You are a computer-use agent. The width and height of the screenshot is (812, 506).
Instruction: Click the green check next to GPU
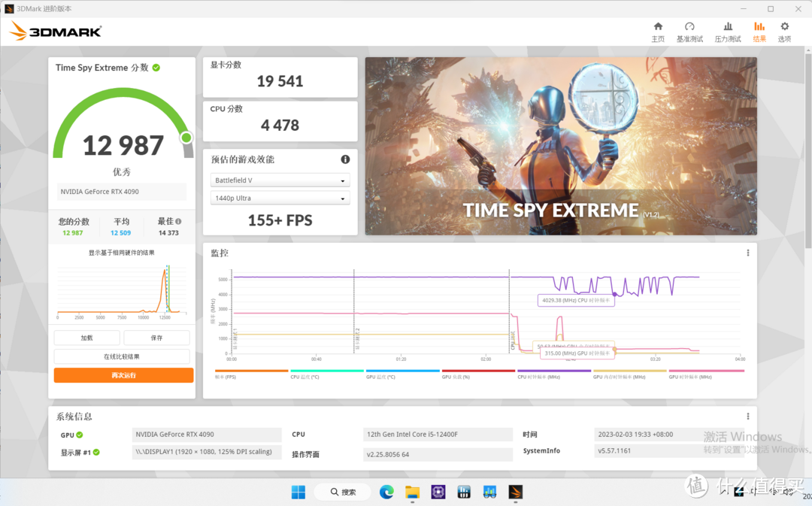click(79, 435)
